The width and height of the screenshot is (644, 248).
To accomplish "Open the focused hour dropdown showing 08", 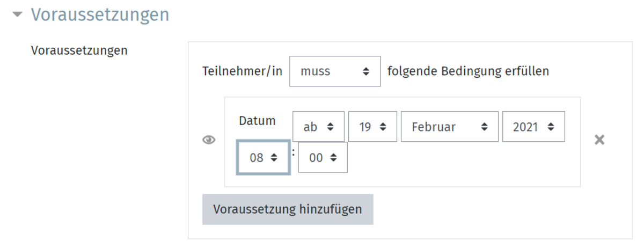I will click(x=264, y=157).
